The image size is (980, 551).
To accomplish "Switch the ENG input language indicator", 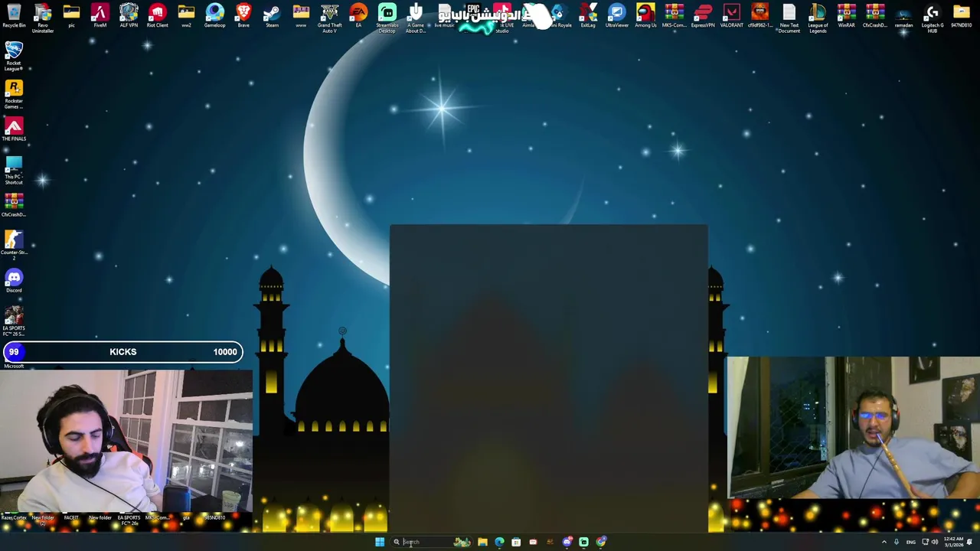I will coord(911,542).
